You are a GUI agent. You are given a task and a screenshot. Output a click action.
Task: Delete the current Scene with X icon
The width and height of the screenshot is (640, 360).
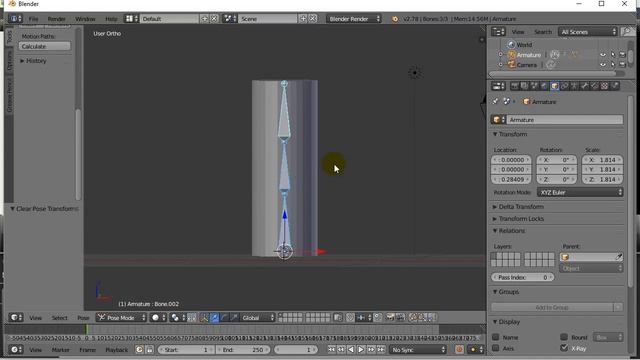click(x=312, y=19)
